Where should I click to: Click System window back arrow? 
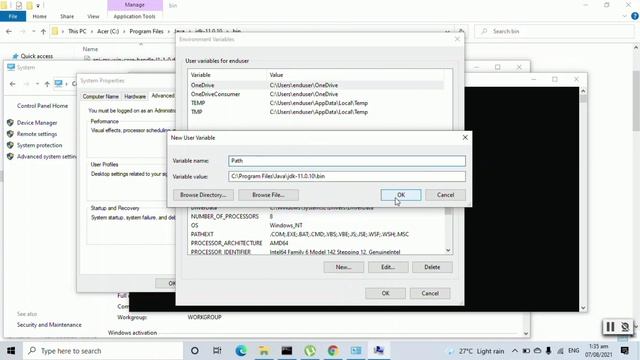(13, 84)
